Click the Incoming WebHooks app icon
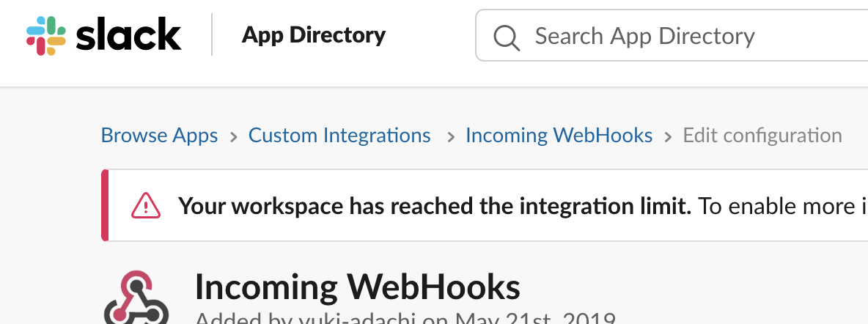The height and width of the screenshot is (324, 868). coord(136,297)
